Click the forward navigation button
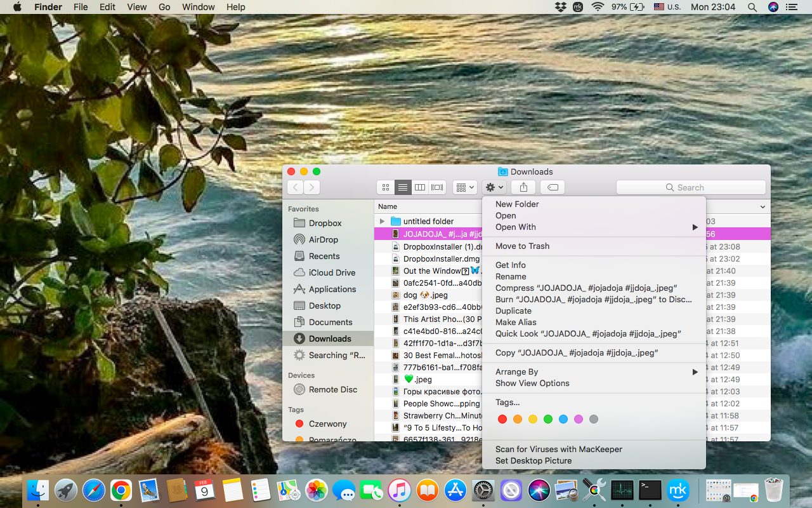The height and width of the screenshot is (508, 812). click(311, 187)
